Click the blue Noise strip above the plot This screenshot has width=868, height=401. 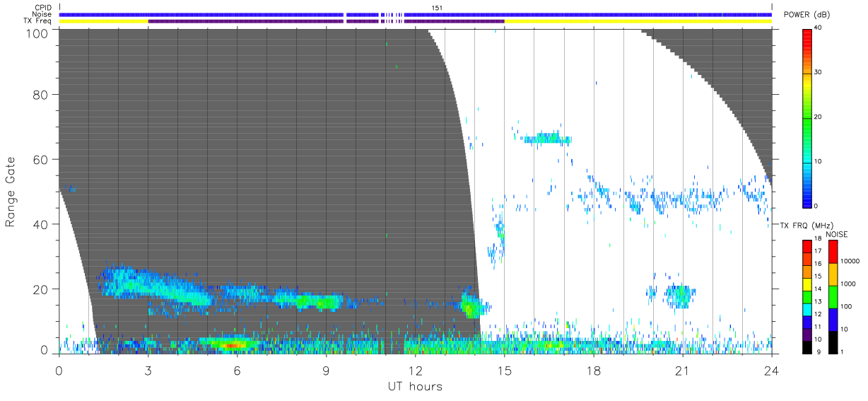point(415,14)
